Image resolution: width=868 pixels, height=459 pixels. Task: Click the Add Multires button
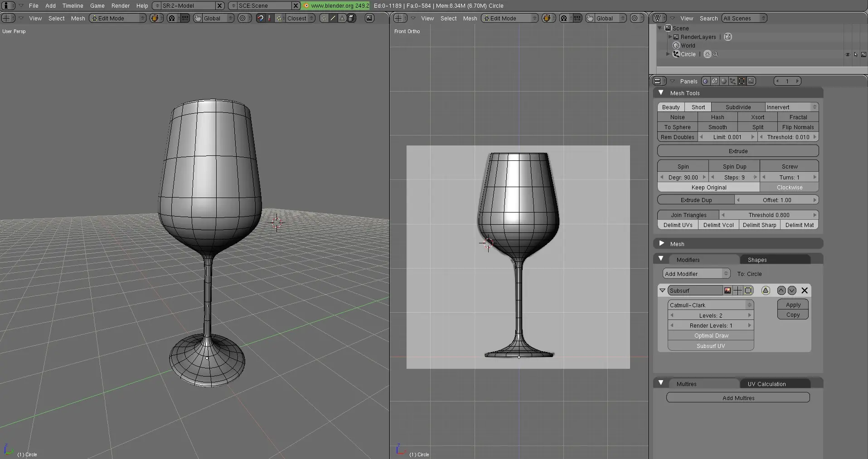pos(738,398)
